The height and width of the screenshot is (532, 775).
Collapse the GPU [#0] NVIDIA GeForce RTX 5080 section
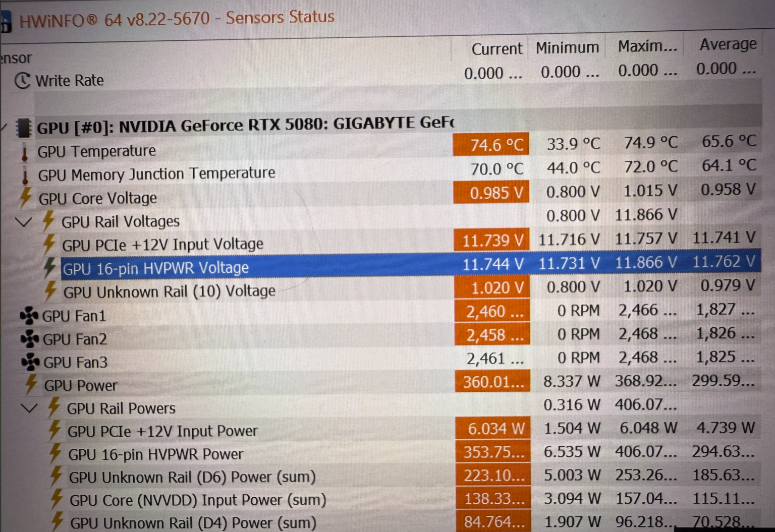coord(4,128)
